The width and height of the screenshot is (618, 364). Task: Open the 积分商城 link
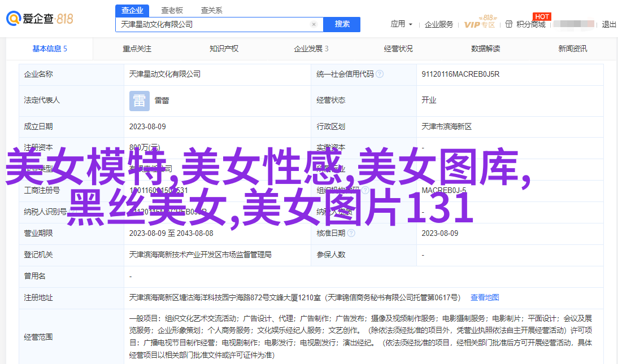point(531,24)
